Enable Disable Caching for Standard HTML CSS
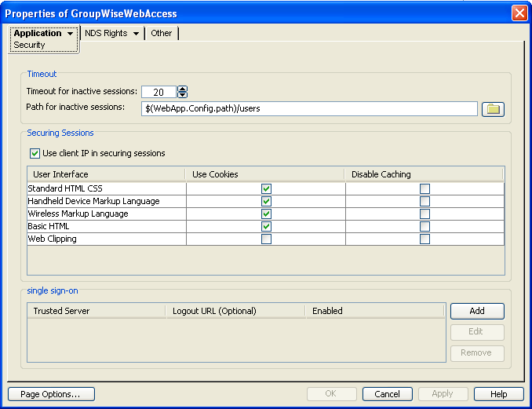 click(425, 188)
